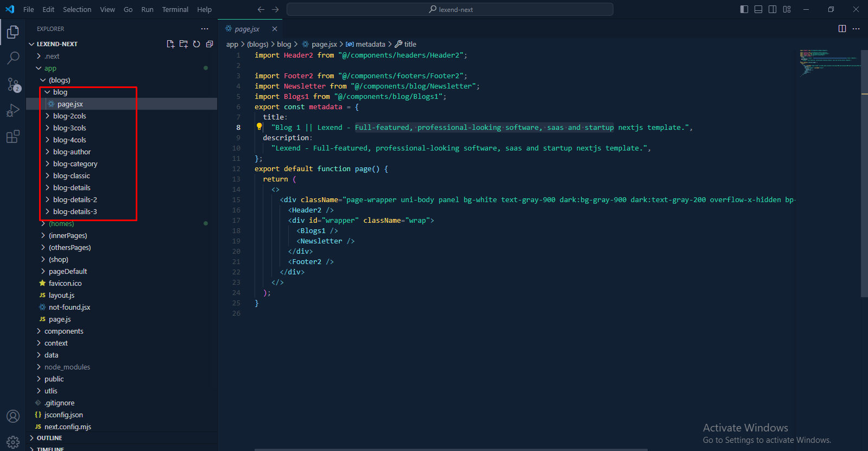This screenshot has width=868, height=451.
Task: Click the New File icon in Explorer
Action: (x=170, y=44)
